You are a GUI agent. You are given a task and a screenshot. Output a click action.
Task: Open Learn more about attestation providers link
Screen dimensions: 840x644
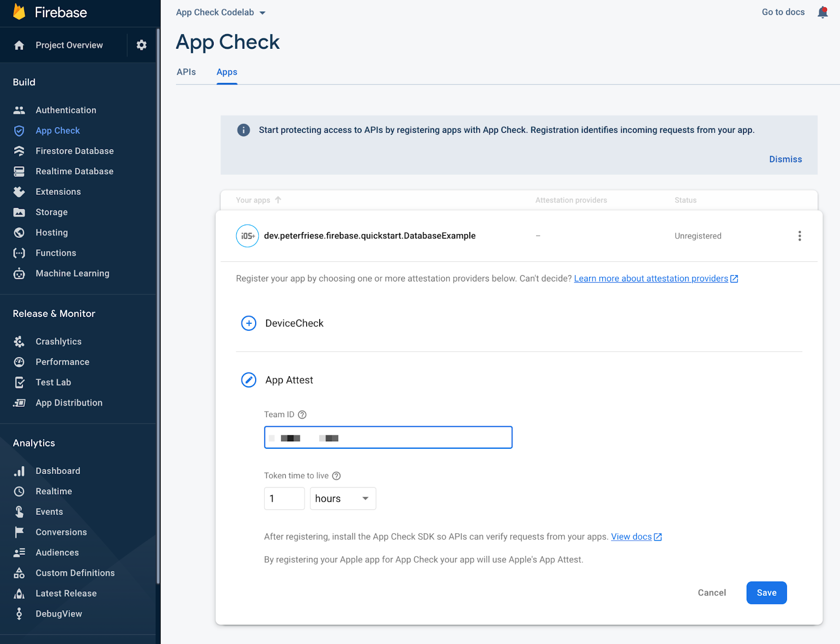pos(651,279)
